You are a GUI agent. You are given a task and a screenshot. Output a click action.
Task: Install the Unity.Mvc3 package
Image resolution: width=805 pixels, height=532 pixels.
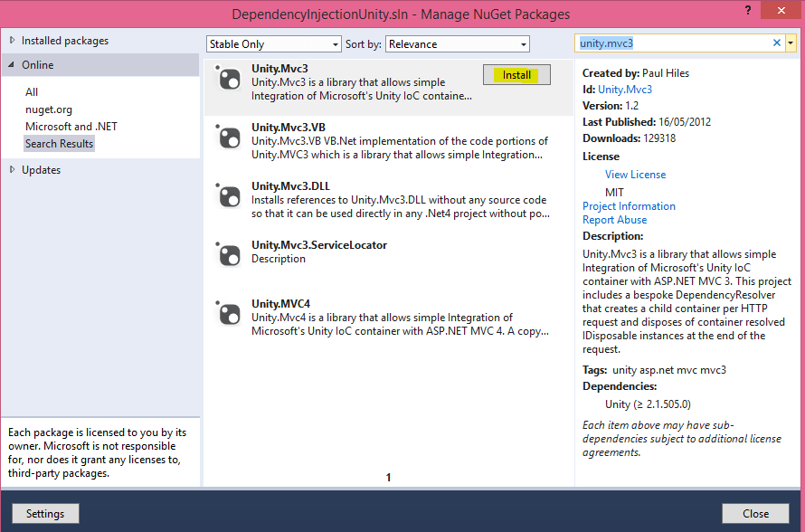point(516,75)
